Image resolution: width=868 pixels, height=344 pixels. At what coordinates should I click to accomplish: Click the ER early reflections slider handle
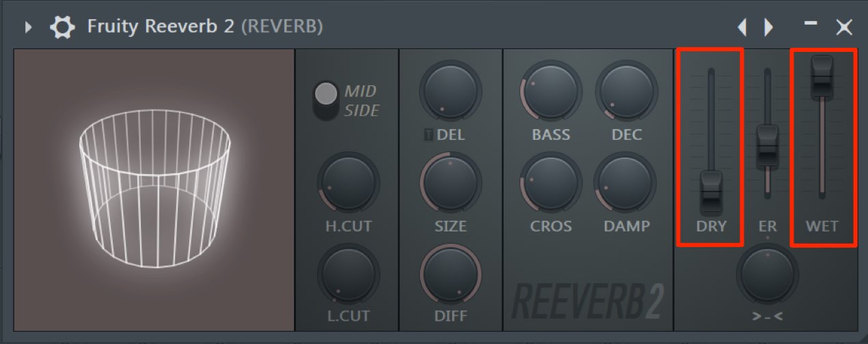pos(768,147)
